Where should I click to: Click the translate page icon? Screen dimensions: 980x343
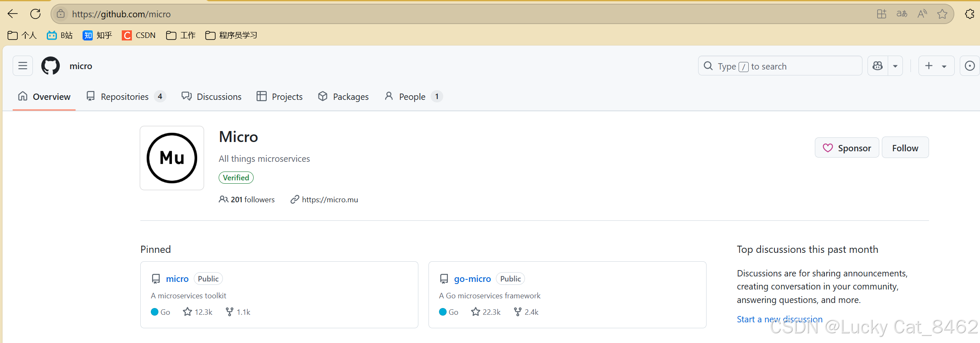[x=902, y=14]
